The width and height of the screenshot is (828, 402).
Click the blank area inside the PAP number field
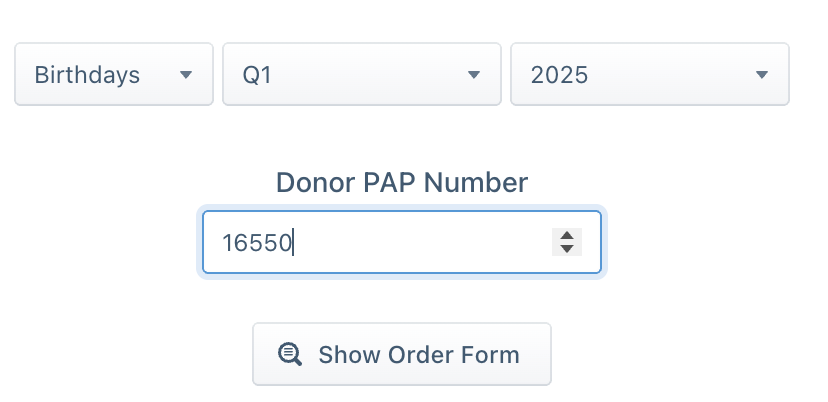click(x=422, y=242)
